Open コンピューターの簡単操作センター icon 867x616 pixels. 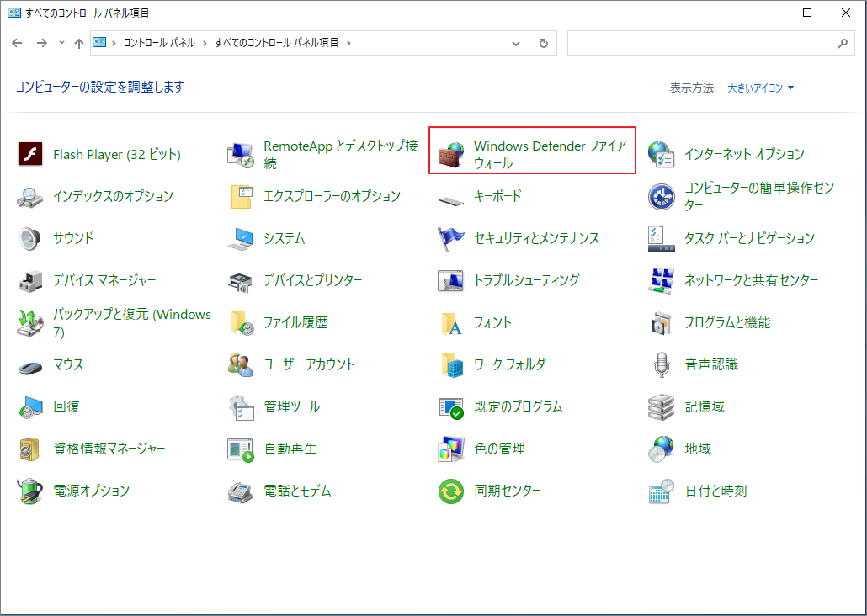point(662,196)
